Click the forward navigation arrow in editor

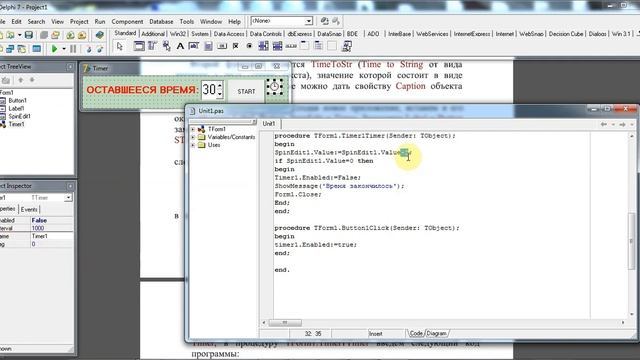[622, 124]
